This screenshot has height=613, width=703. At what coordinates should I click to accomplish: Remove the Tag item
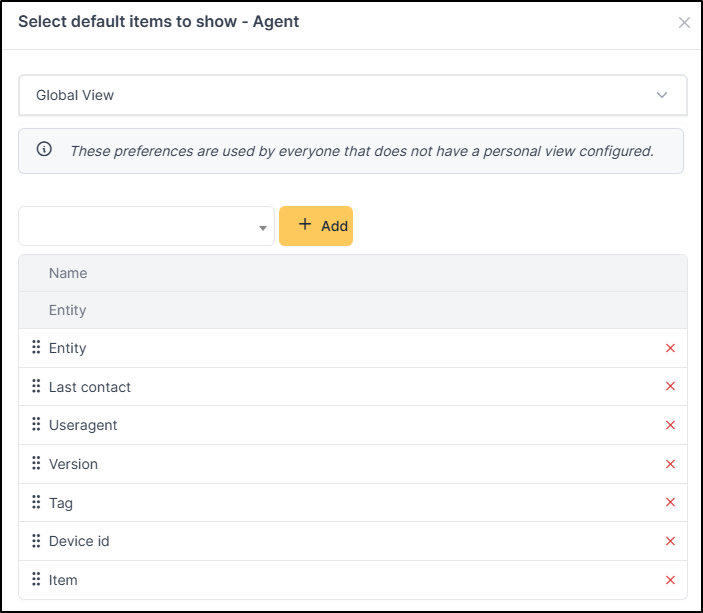click(x=670, y=503)
